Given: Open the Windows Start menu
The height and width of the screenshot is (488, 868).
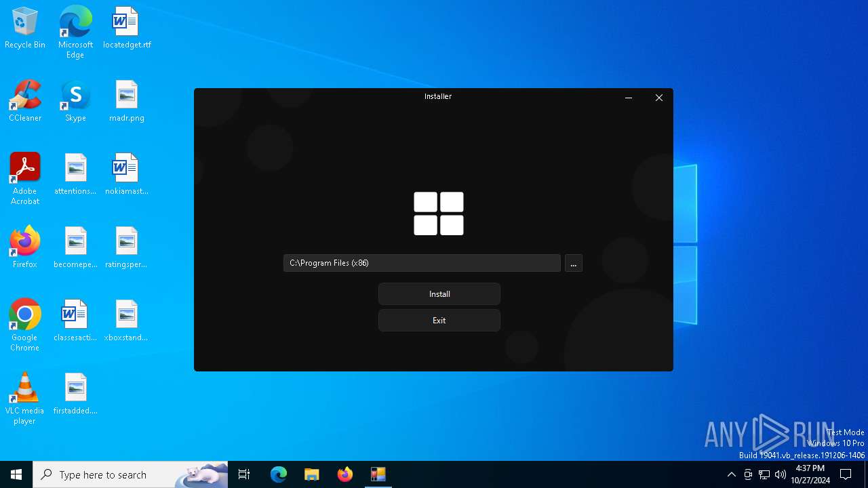Looking at the screenshot, I should pyautogui.click(x=16, y=474).
